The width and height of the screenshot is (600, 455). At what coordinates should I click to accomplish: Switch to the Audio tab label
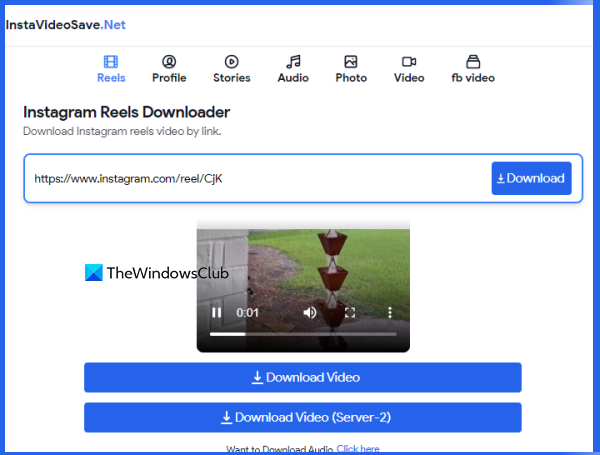coord(293,78)
